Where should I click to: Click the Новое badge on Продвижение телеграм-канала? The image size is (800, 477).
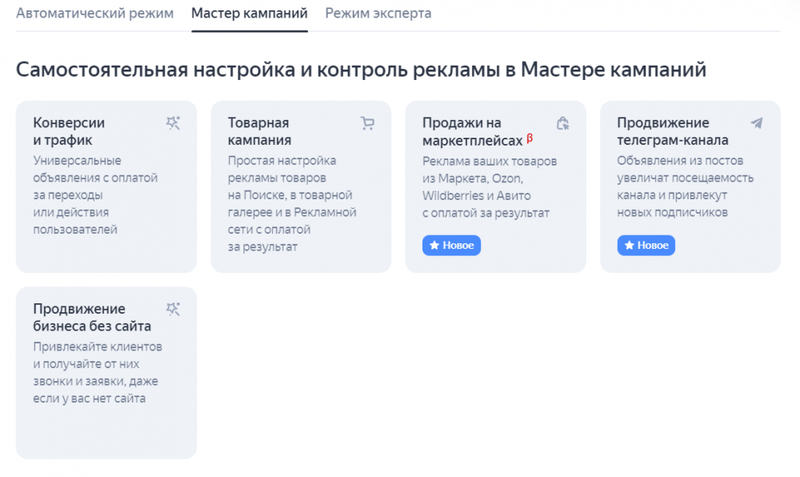(646, 245)
